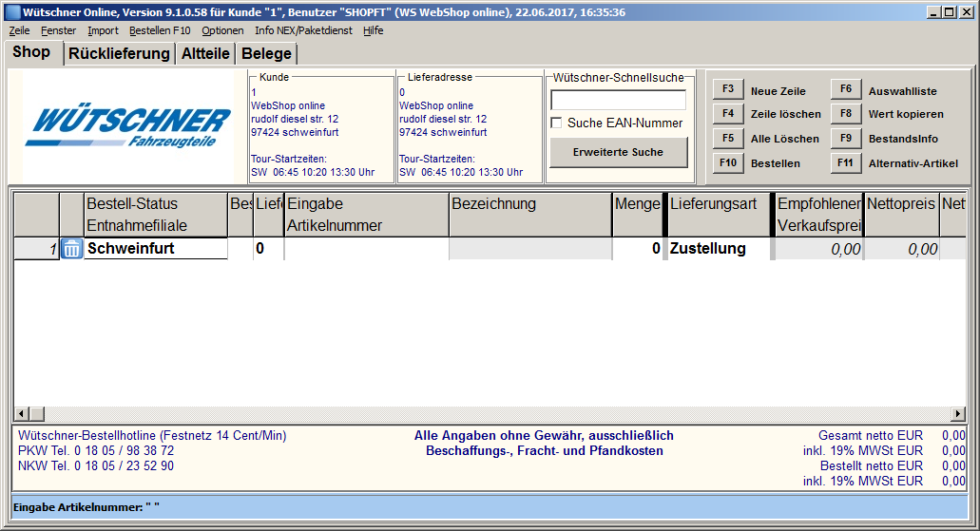Click F11 button for Alternativ-Artikel
Viewport: 980px width, 531px height.
pos(846,163)
